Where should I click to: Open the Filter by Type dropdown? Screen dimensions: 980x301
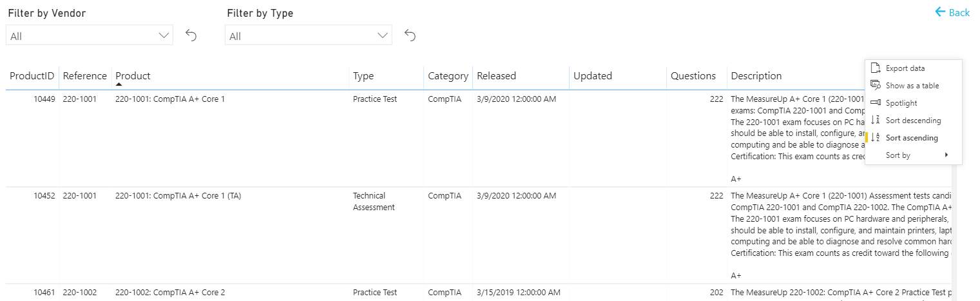(309, 35)
